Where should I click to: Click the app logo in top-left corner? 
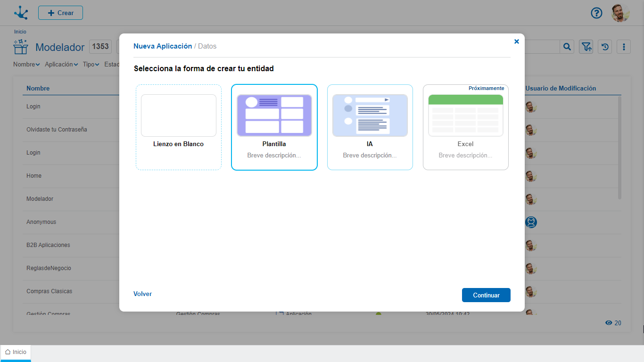point(21,13)
